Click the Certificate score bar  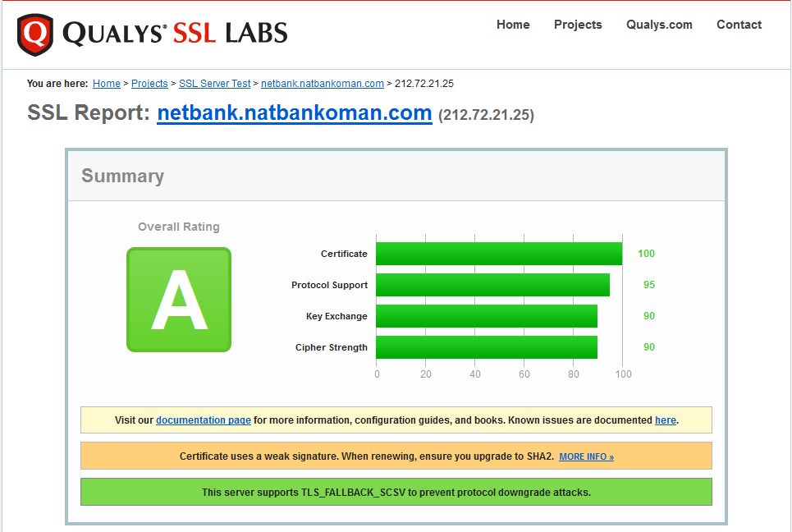click(499, 254)
